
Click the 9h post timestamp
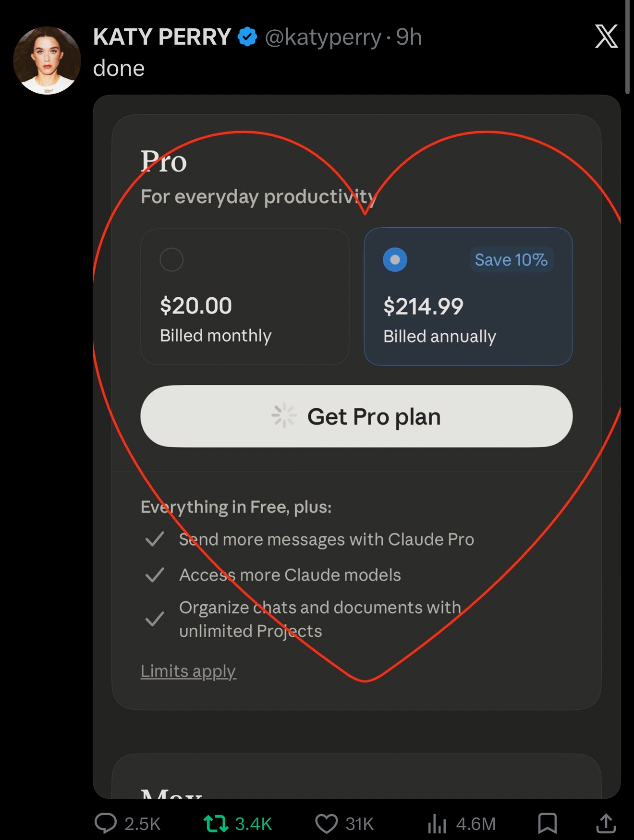[x=409, y=37]
